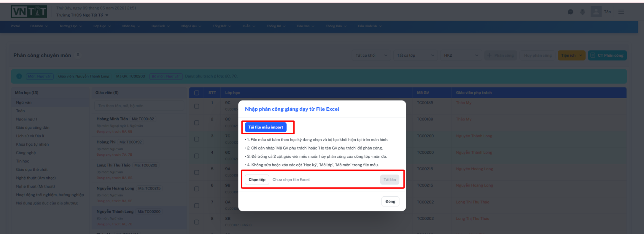Open the Cấu Hình SA menu
The image size is (644, 234).
point(370,26)
